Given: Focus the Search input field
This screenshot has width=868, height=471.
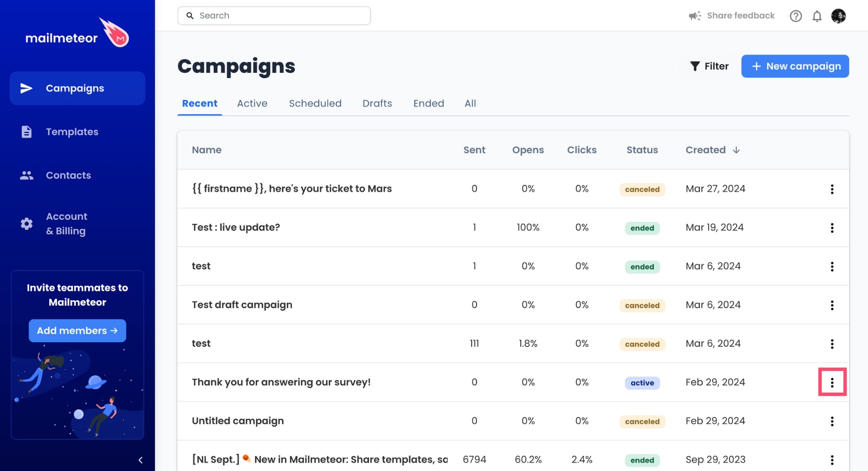Looking at the screenshot, I should [x=274, y=16].
